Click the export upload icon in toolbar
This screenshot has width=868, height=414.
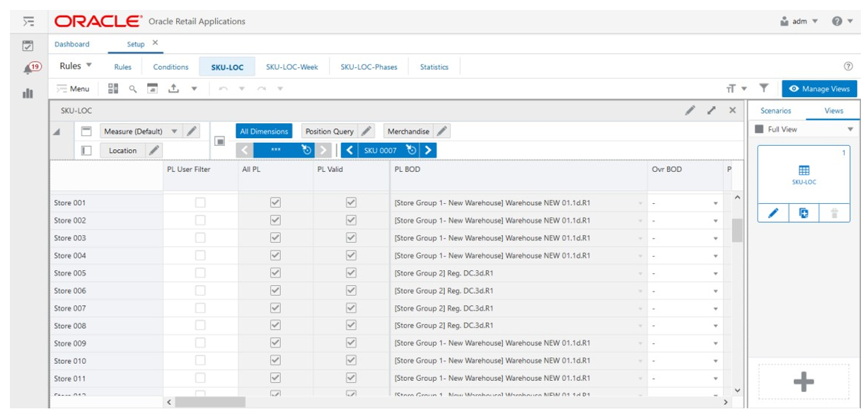click(173, 88)
